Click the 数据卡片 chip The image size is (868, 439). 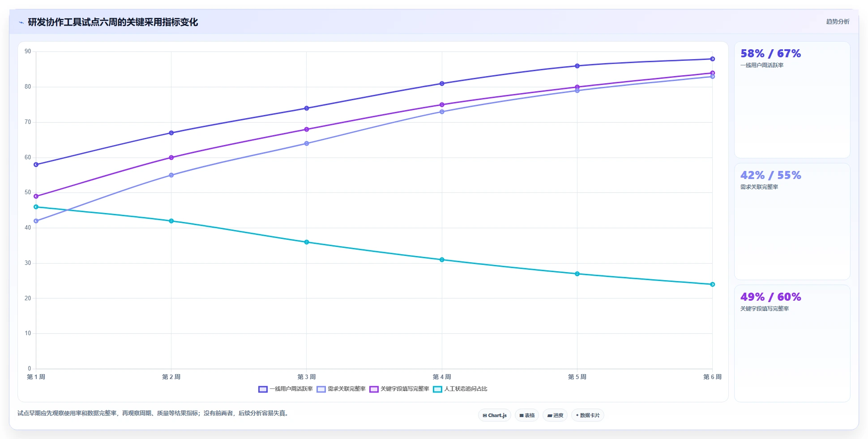tap(588, 415)
